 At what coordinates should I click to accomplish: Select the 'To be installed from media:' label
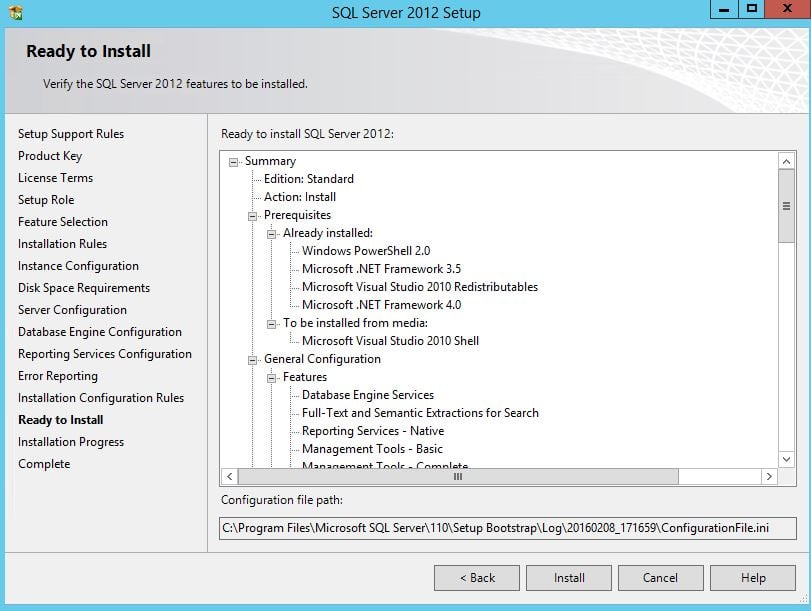pos(355,323)
